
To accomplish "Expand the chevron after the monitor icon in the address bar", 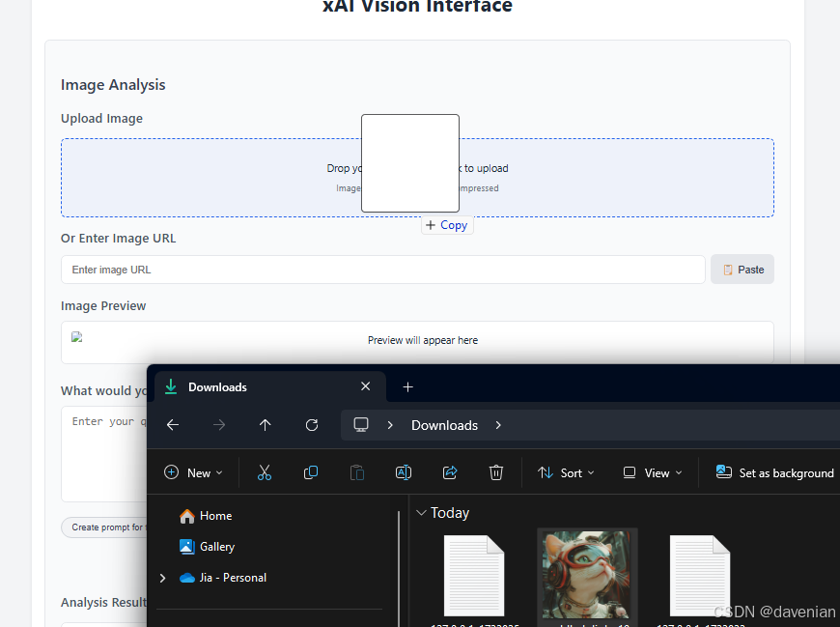I will [390, 425].
